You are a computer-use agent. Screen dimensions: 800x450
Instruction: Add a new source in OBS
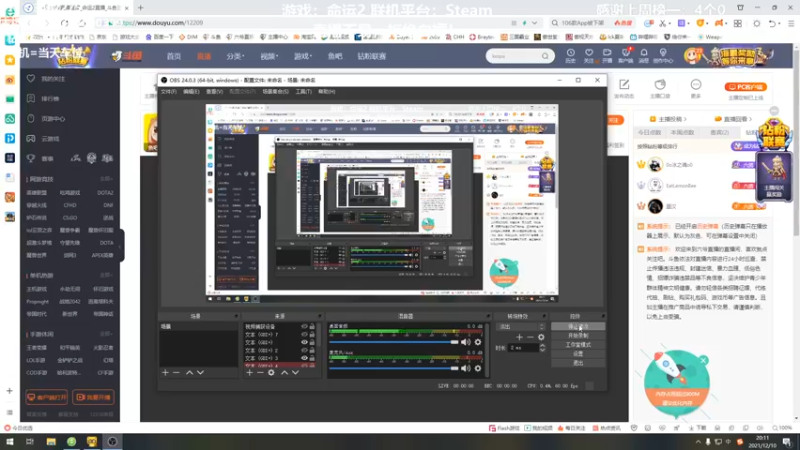(249, 373)
